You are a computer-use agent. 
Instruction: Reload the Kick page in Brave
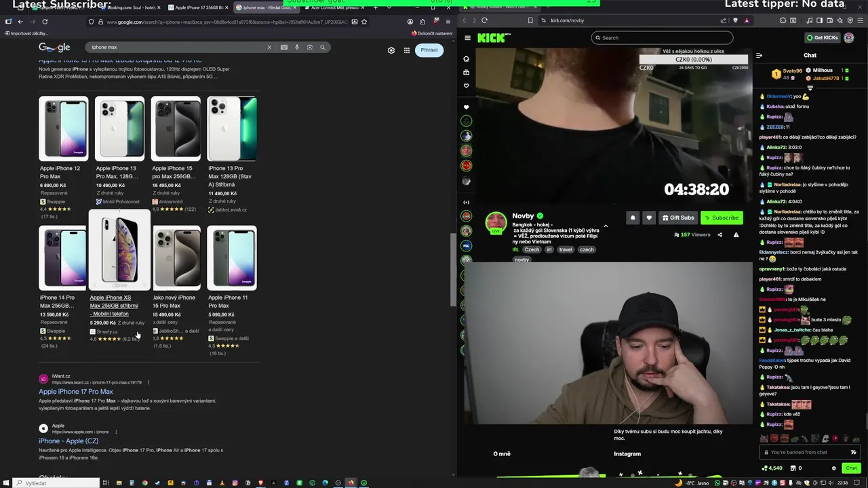[484, 20]
